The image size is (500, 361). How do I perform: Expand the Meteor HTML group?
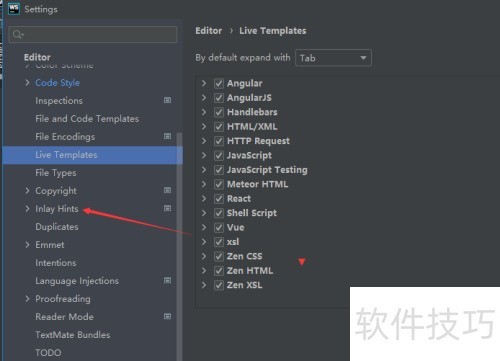click(204, 184)
